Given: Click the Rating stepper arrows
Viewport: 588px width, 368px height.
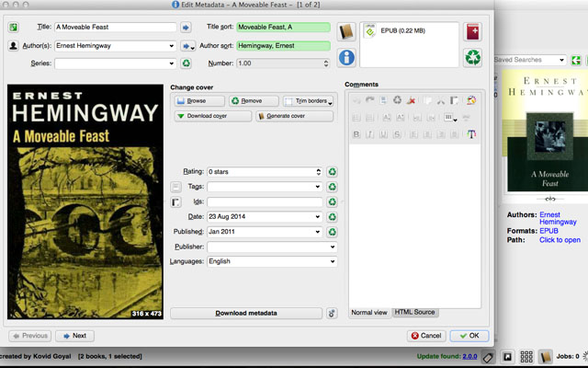Looking at the screenshot, I should pos(319,172).
